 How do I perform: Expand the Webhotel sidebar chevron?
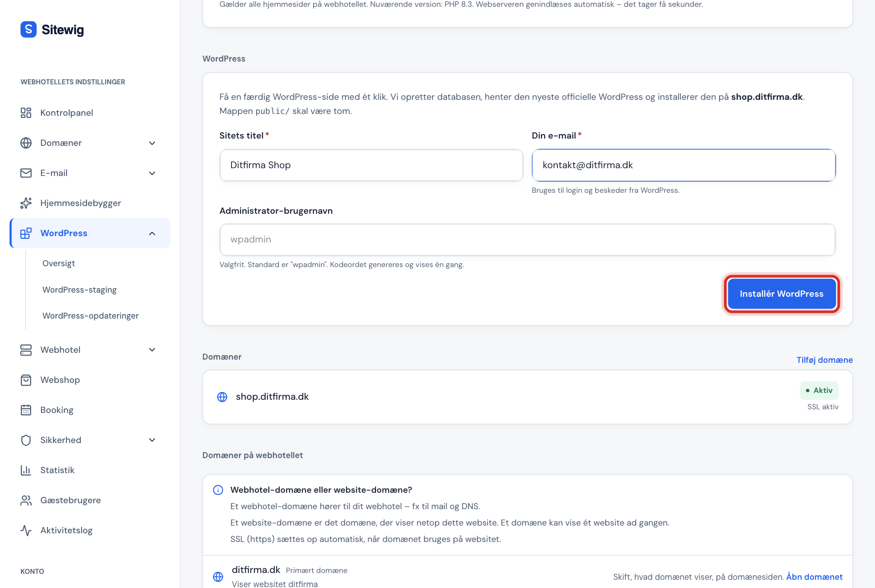coord(152,350)
